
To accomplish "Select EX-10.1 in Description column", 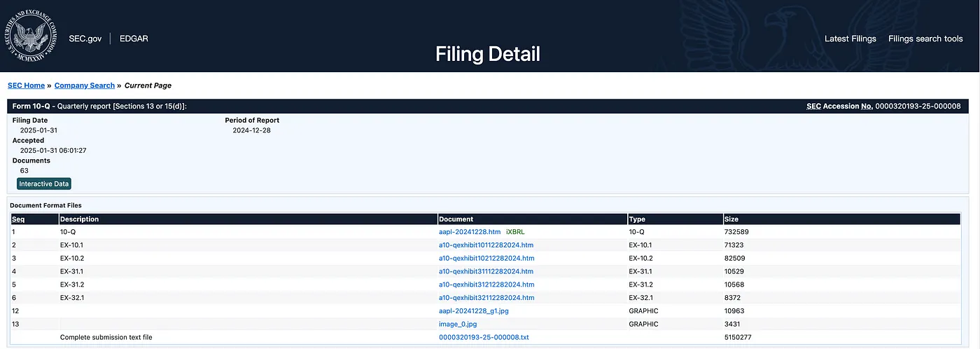I will click(71, 245).
